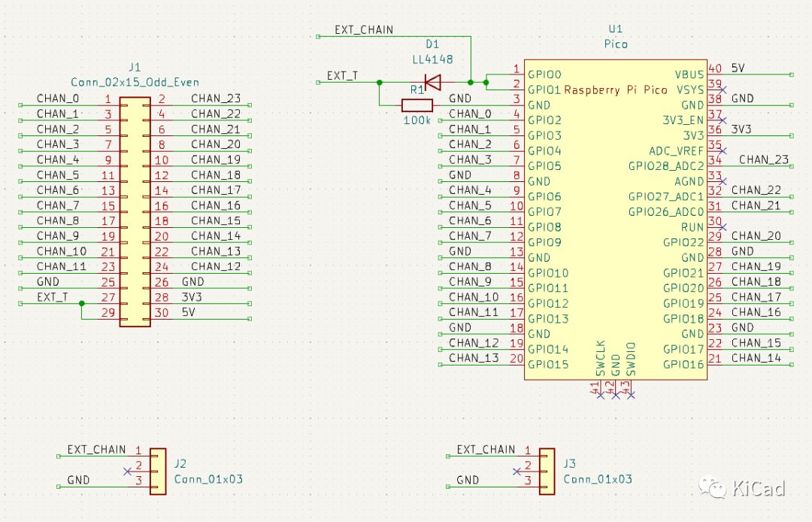The width and height of the screenshot is (812, 522).
Task: Click CHAN_23 label at U1 pin 34
Action: (764, 159)
